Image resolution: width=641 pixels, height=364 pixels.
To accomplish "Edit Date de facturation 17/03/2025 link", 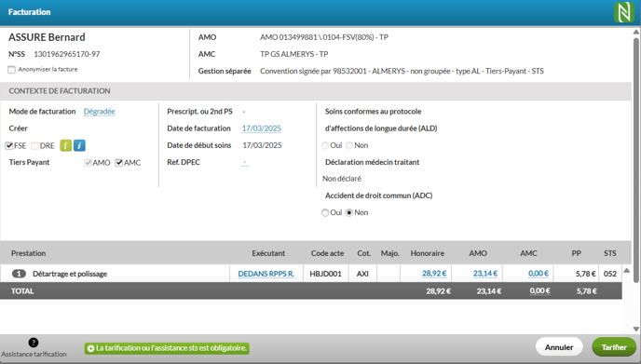I will click(262, 128).
